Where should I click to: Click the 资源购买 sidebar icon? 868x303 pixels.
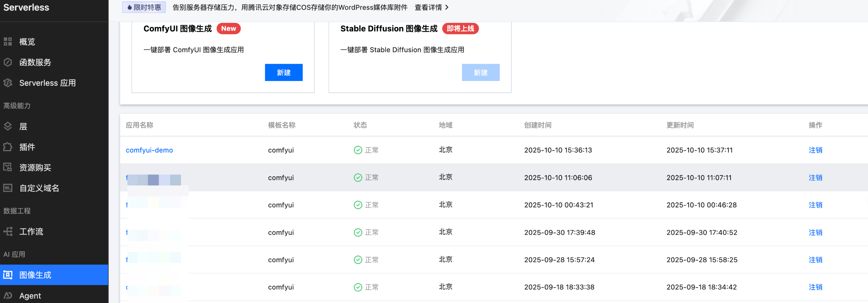(8, 167)
